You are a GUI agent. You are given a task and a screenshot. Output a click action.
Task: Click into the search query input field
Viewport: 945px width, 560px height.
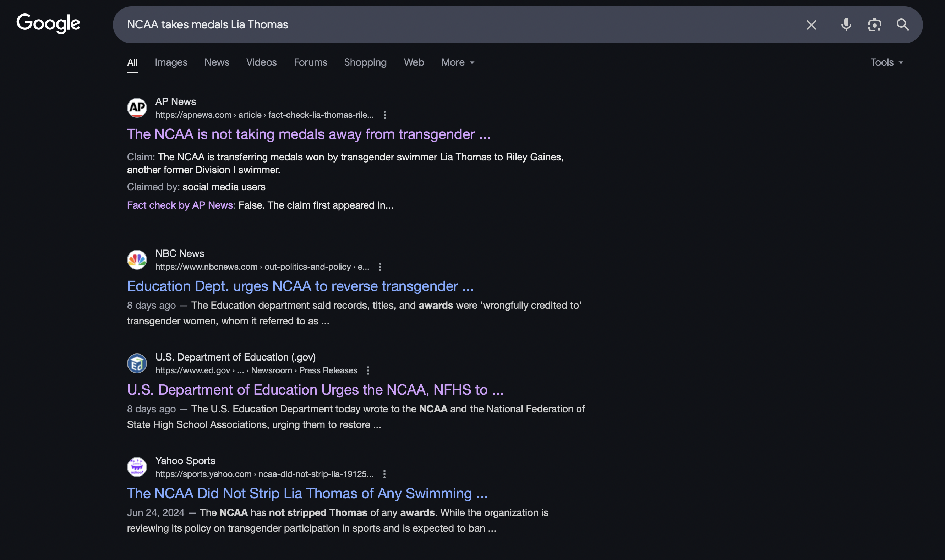[x=453, y=25]
